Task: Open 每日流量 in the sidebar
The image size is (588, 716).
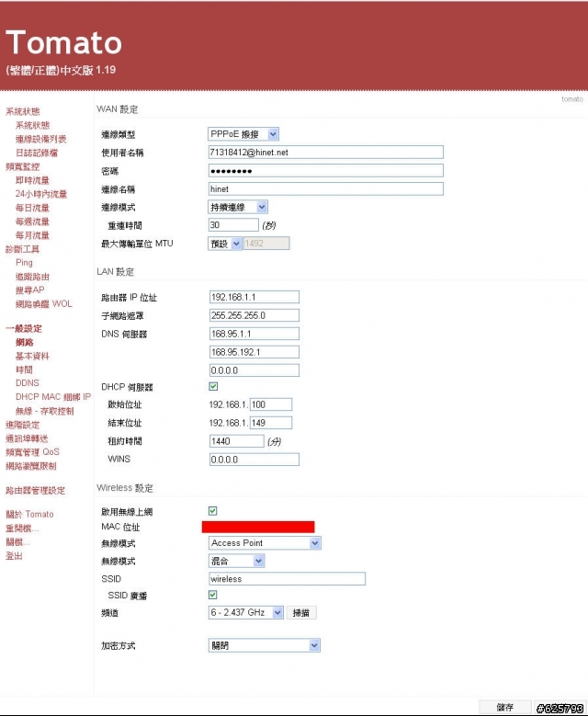Action: 32,208
